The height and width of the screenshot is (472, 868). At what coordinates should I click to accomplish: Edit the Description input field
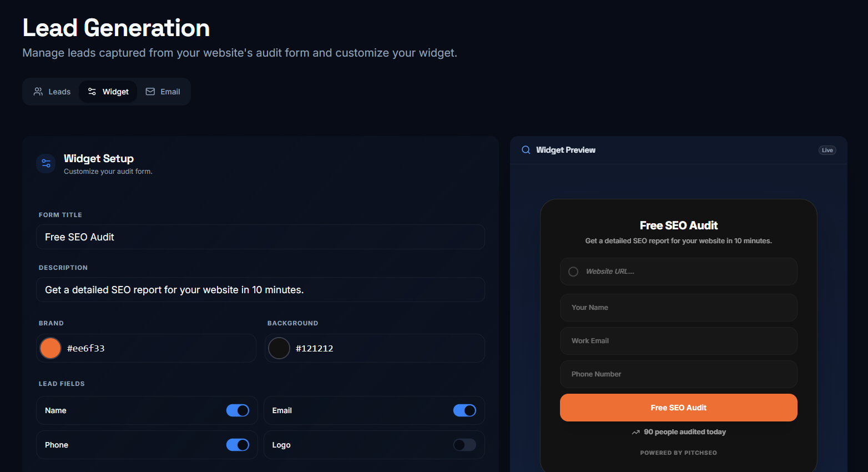click(260, 290)
